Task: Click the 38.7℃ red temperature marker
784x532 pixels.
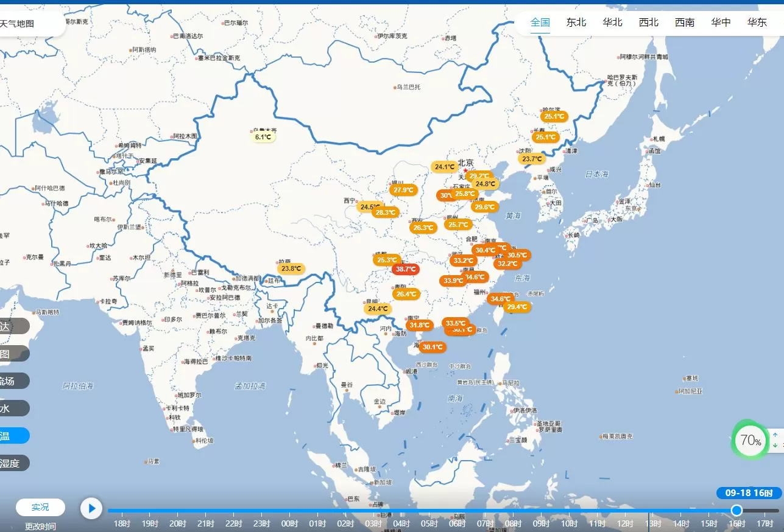Action: point(405,269)
